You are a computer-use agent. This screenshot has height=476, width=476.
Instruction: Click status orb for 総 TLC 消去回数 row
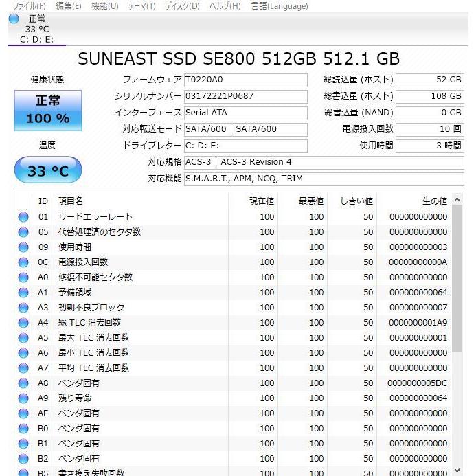23,322
